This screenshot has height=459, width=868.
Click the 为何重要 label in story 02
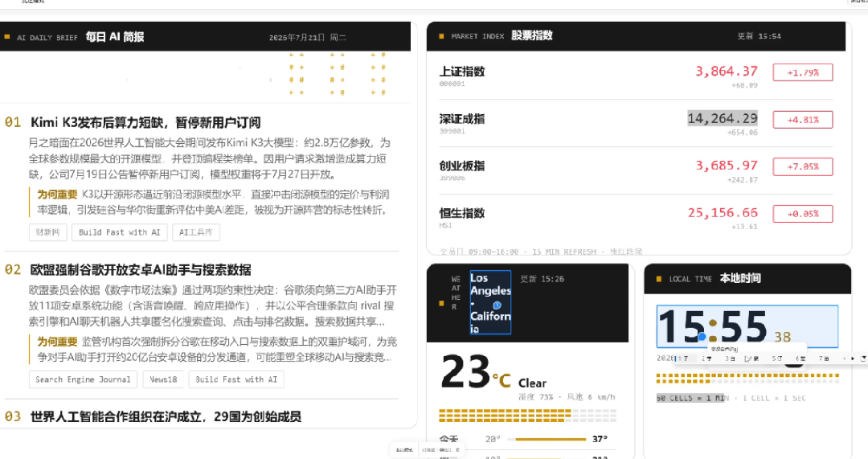[58, 342]
